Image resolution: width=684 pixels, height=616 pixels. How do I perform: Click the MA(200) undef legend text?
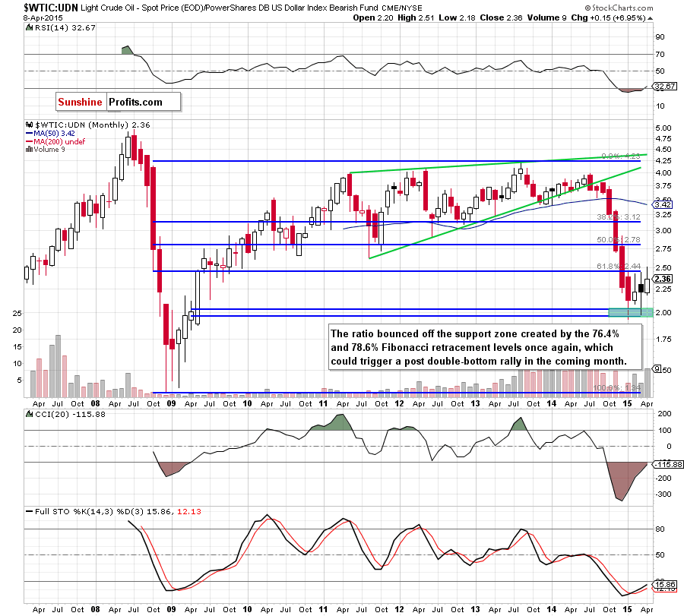[x=59, y=142]
